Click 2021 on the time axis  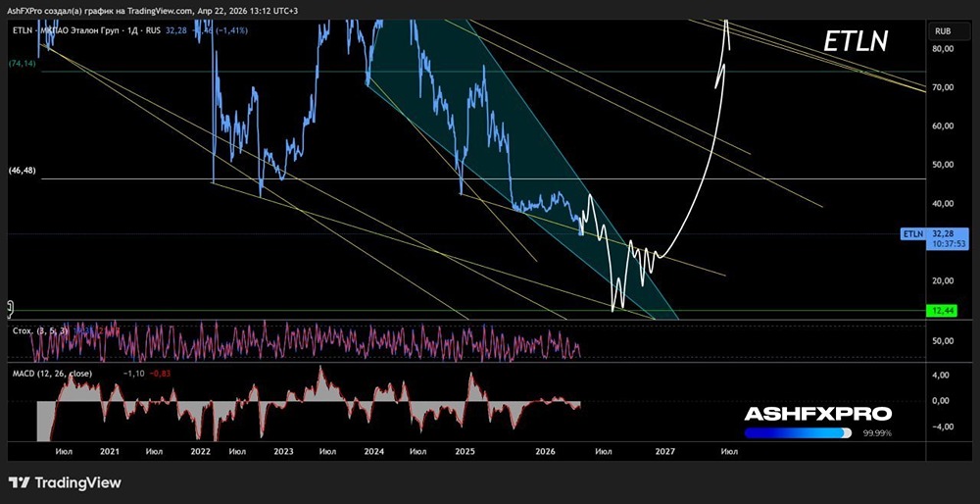pyautogui.click(x=110, y=451)
